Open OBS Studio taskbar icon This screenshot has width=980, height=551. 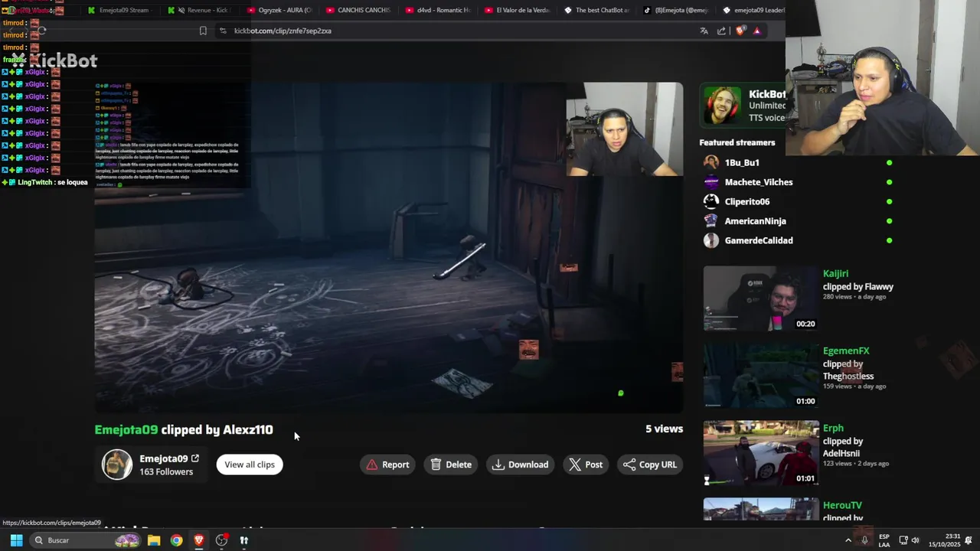[222, 540]
